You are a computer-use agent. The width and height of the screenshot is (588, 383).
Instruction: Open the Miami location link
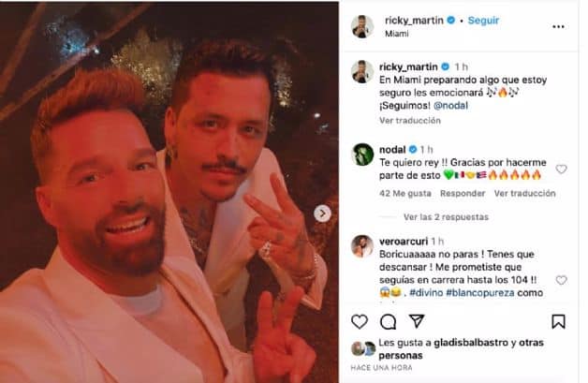tap(397, 34)
